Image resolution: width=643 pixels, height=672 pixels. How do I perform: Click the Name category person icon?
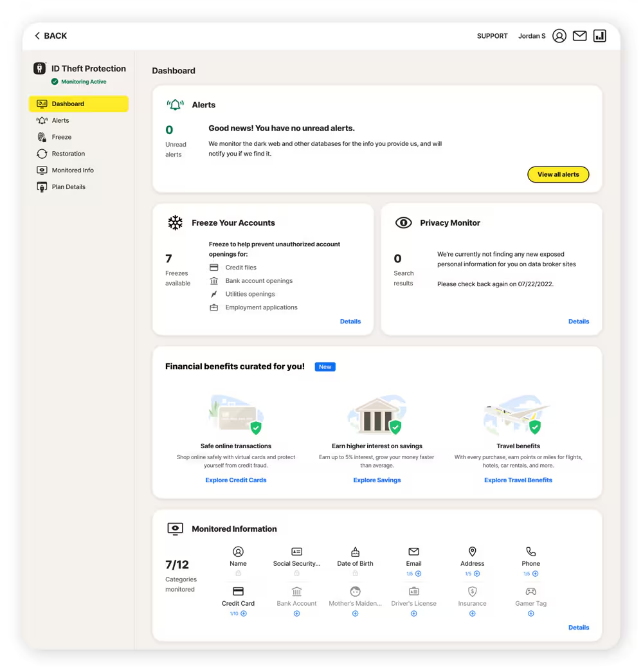[x=238, y=552]
